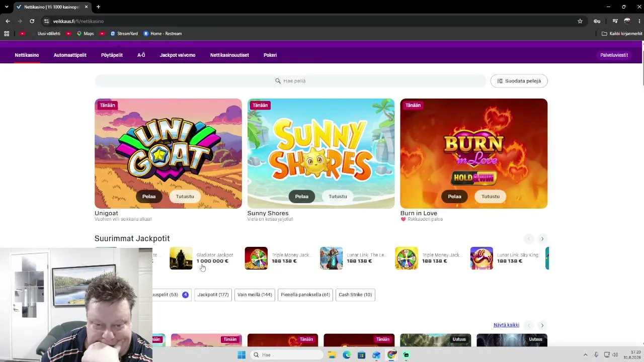Open the password manager key icon
The image size is (644, 362).
[597, 21]
